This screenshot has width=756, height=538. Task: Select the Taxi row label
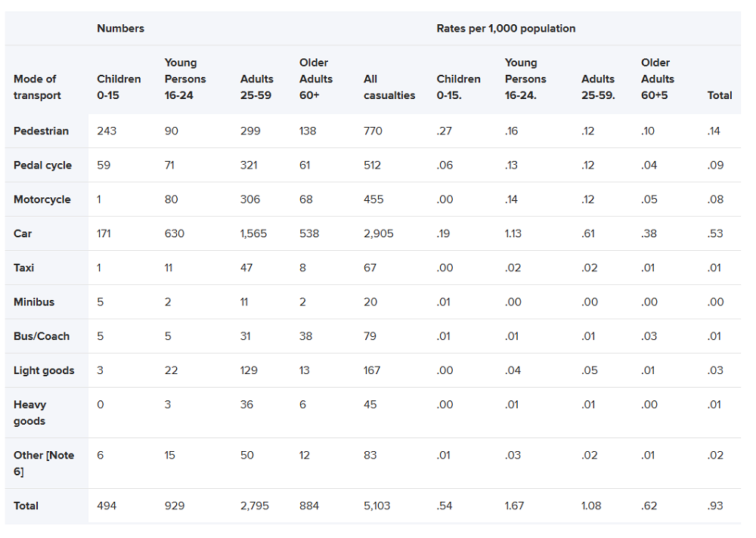23,268
